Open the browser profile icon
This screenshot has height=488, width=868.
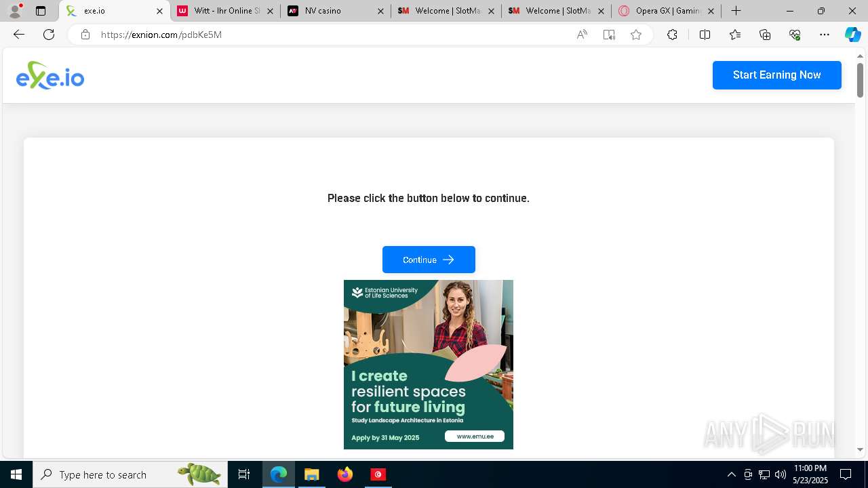[x=15, y=11]
